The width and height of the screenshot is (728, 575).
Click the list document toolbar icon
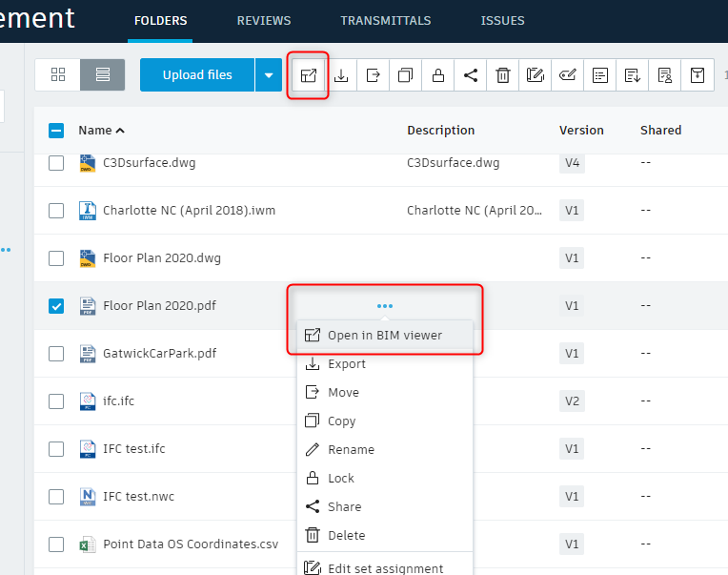click(x=600, y=75)
